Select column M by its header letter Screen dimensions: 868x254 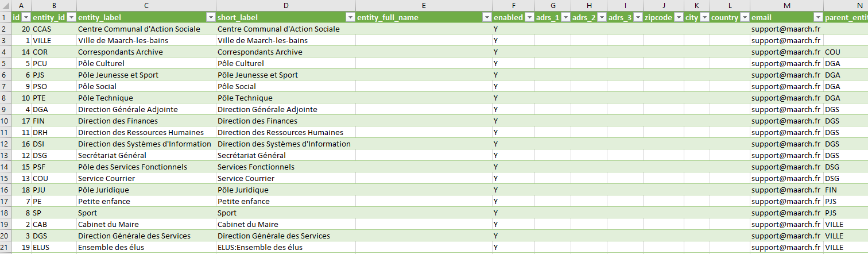(786, 5)
